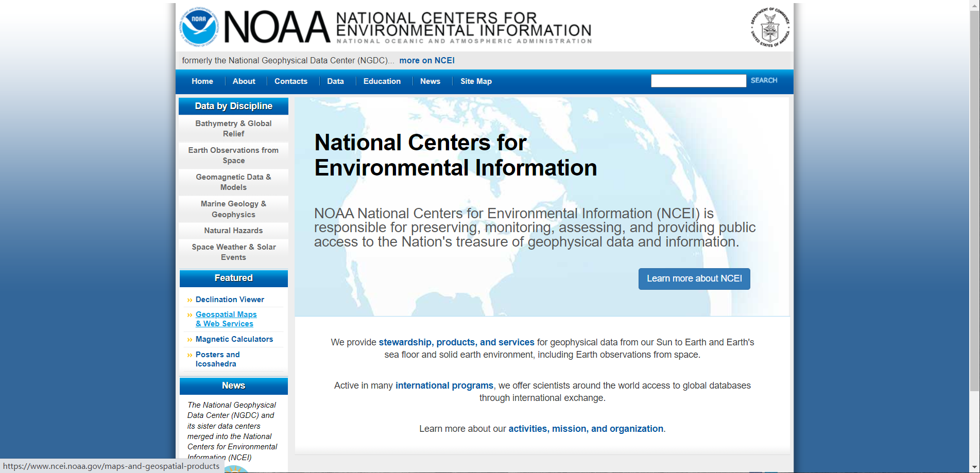Open the Site Map nav link

click(476, 81)
